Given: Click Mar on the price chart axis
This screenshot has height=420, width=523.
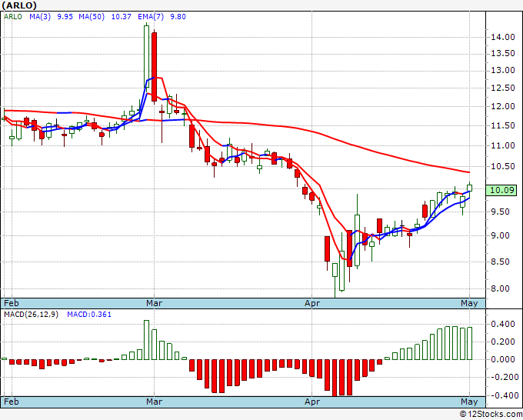Looking at the screenshot, I should coord(154,303).
